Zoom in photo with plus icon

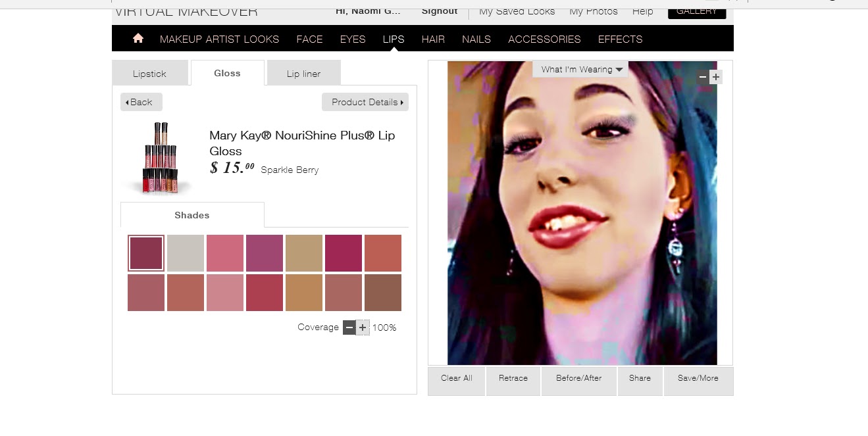click(x=716, y=77)
